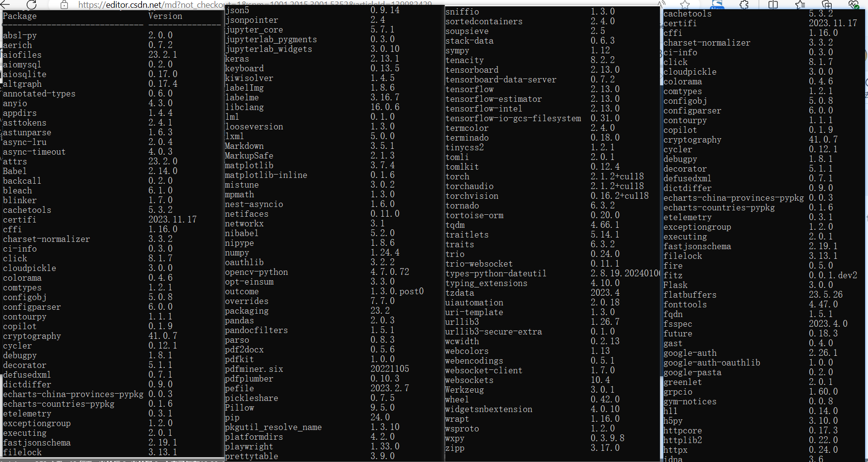This screenshot has width=868, height=462.
Task: Click the Package column header
Action: click(20, 16)
